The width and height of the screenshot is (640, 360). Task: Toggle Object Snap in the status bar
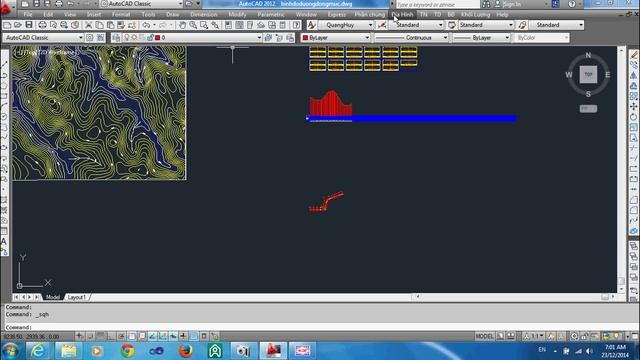click(131, 336)
